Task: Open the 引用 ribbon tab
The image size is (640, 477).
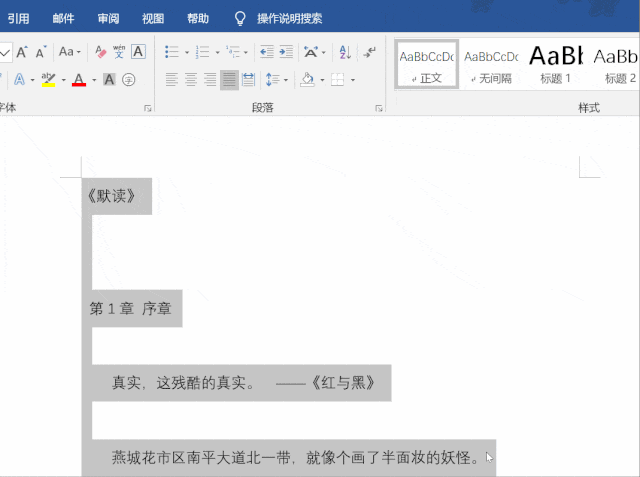Action: pos(19,18)
